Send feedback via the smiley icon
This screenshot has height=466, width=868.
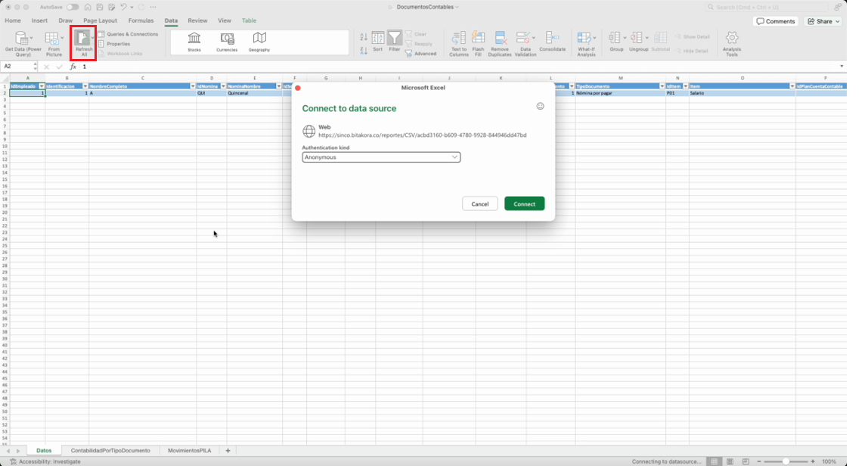(x=541, y=107)
